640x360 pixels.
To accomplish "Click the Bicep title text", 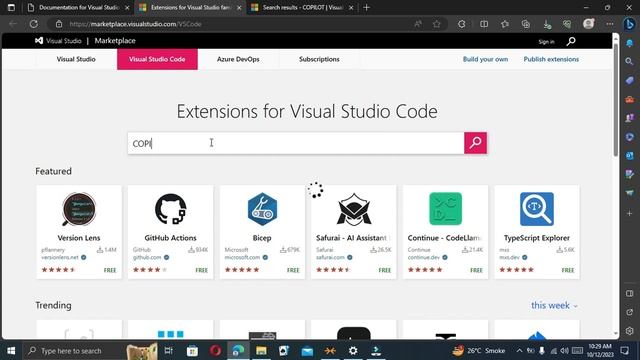I will point(262,238).
